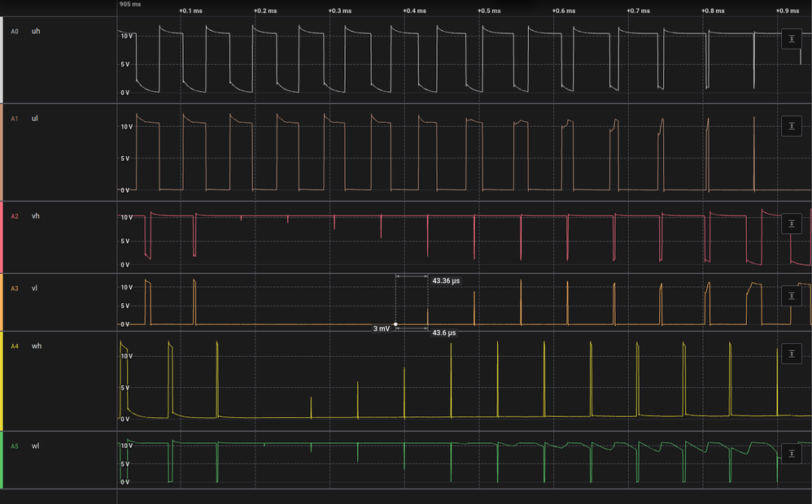The image size is (812, 504).
Task: Click the '5 V' axis label on channel ul
Action: click(x=124, y=159)
